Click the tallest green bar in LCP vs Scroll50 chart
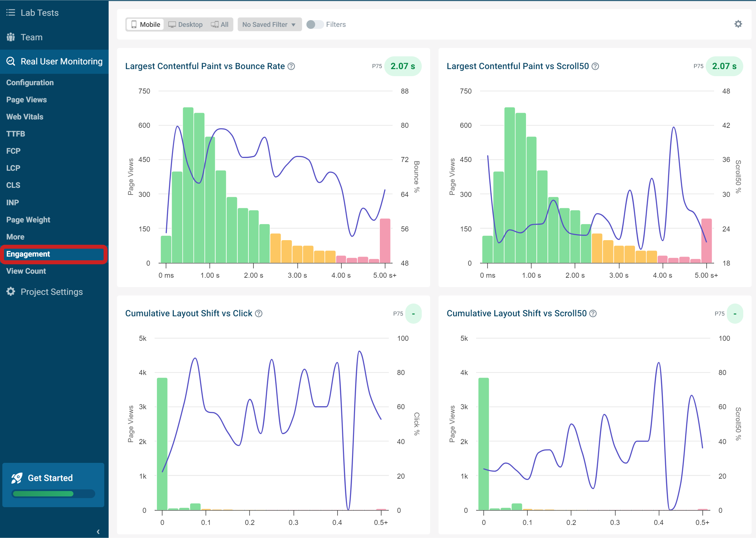756x538 pixels. pos(510,185)
